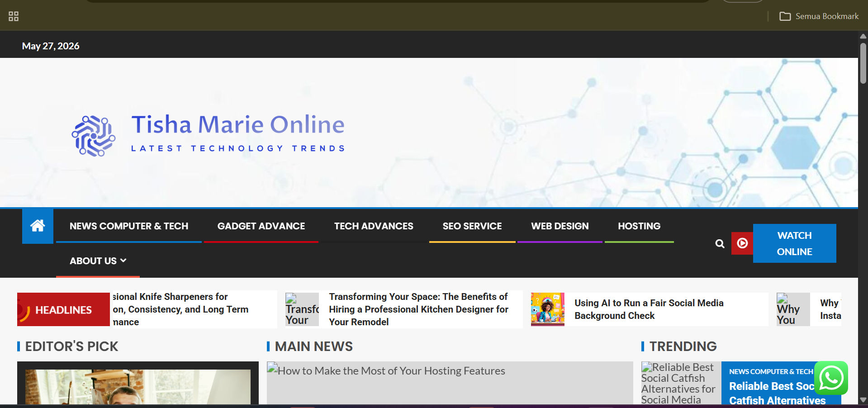The width and height of the screenshot is (868, 408).
Task: Click the Headlines label
Action: point(63,310)
